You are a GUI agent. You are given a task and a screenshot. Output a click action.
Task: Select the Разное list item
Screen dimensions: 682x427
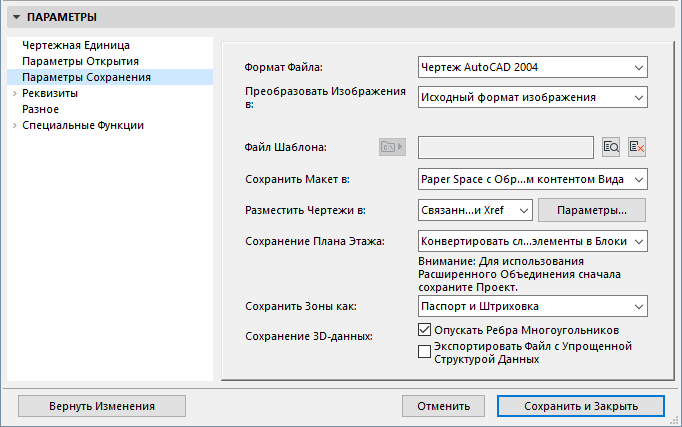click(40, 109)
